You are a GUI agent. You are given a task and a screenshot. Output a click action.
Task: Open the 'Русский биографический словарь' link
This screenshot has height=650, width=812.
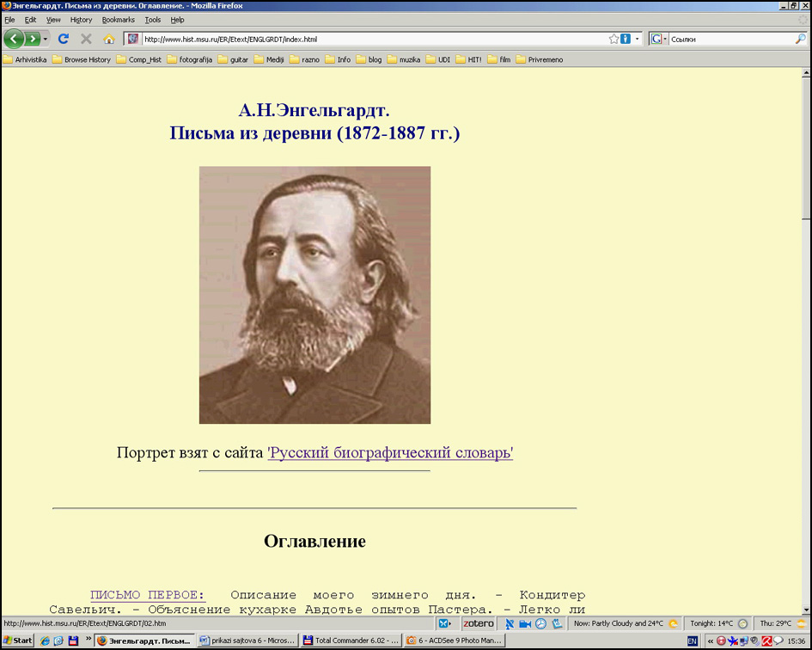click(x=390, y=453)
